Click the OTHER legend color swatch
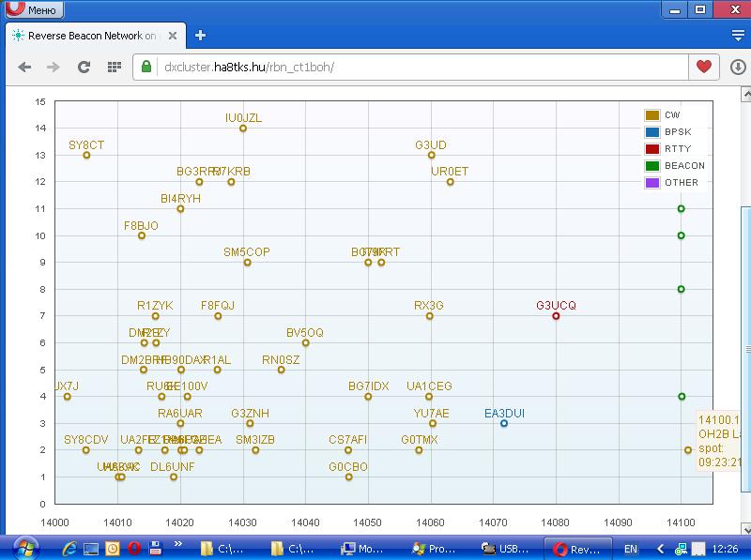 (651, 182)
